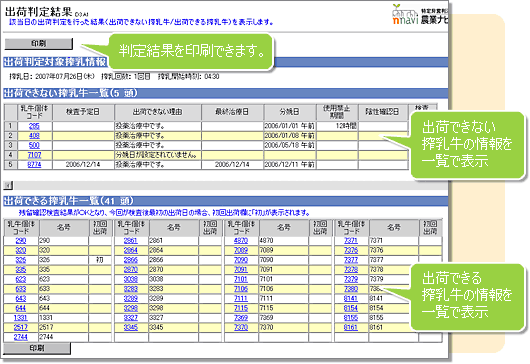Open cow code link 3345

pos(130,327)
